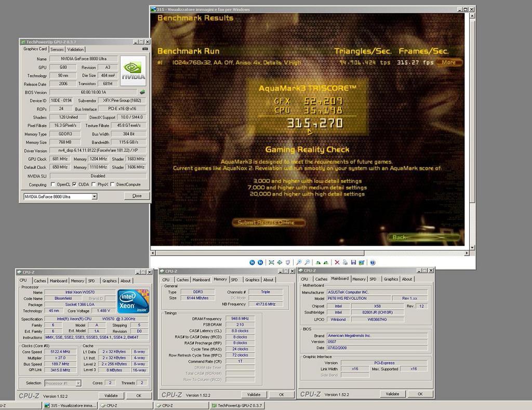Open Validation tab in GPU-Z
532x410 pixels.
75,49
